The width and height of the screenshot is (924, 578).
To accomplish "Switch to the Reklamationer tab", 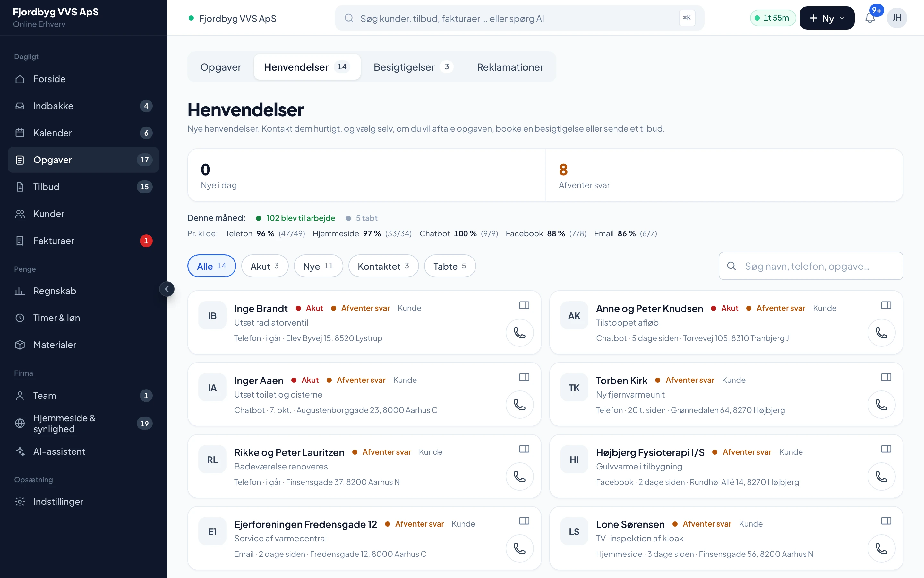I will click(510, 67).
